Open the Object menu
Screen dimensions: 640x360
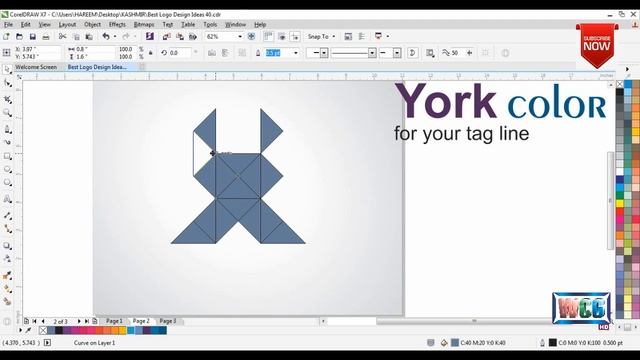(x=92, y=24)
